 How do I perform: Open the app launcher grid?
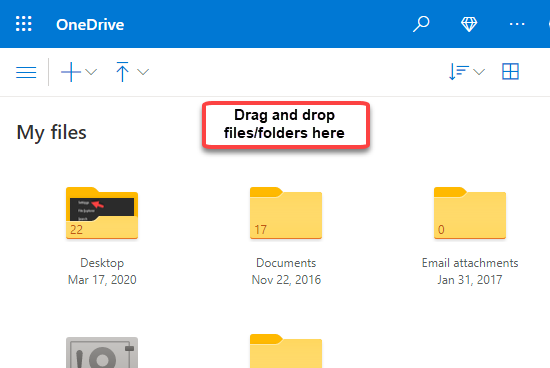[24, 24]
